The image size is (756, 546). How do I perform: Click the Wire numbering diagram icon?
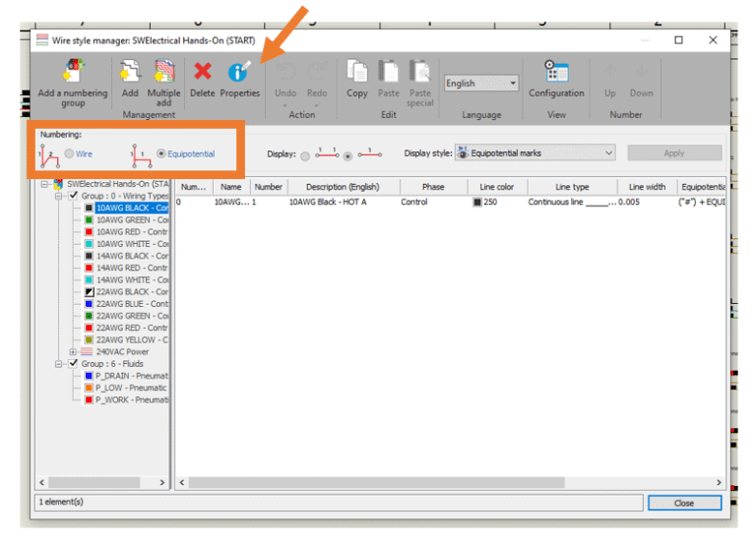click(49, 155)
